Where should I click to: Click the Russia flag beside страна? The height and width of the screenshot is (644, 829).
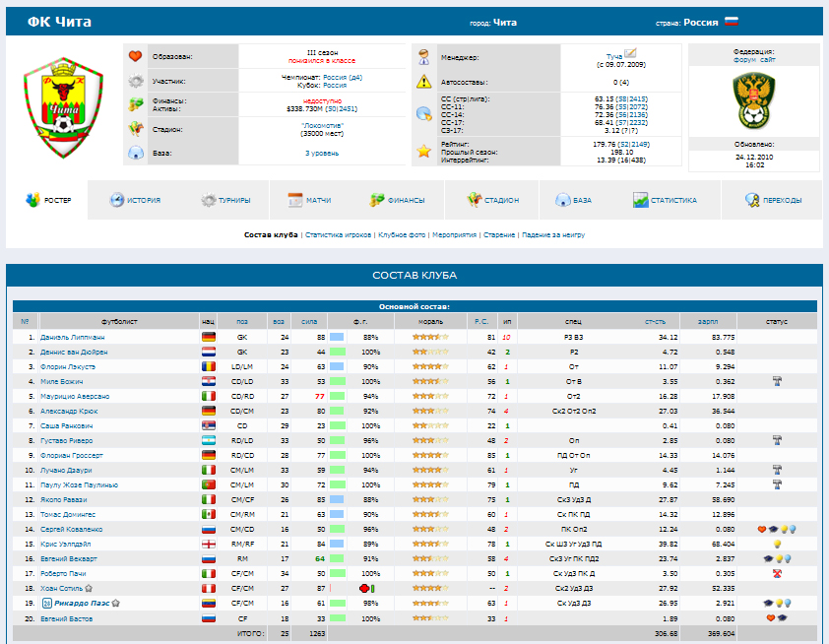point(732,22)
